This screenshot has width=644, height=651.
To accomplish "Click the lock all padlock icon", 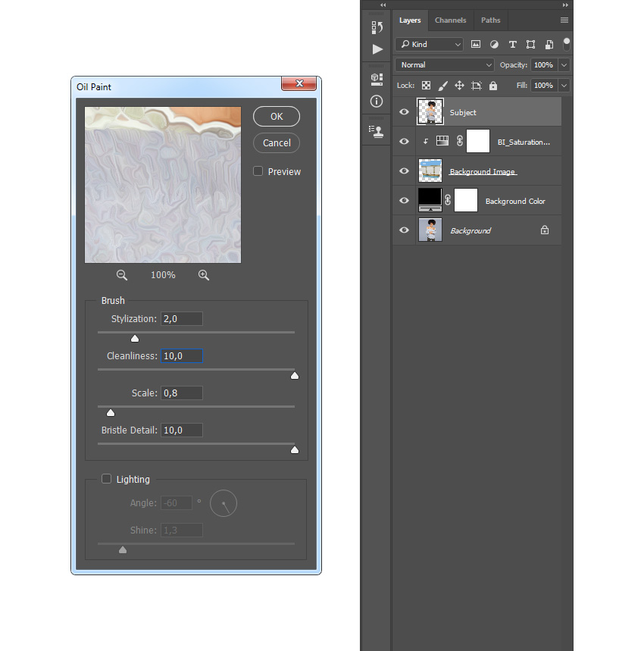I will pos(493,86).
